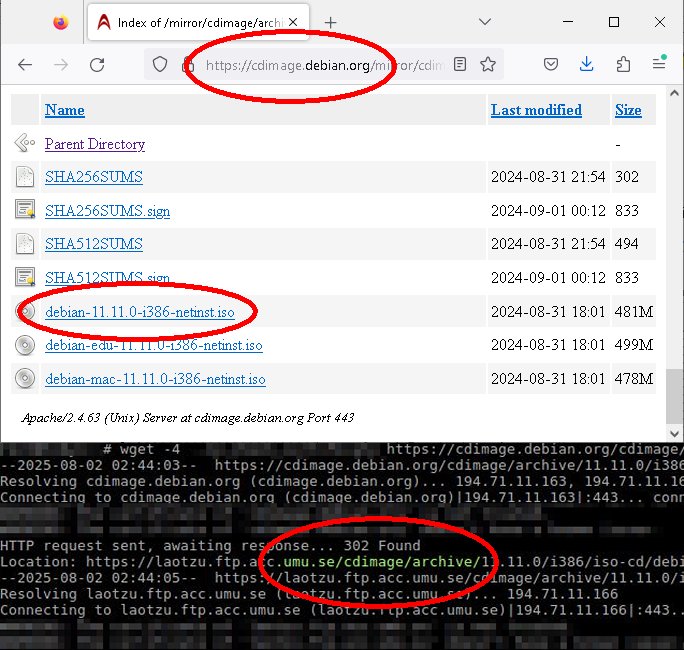
Task: Open the Save to Pocket button
Action: 551,64
